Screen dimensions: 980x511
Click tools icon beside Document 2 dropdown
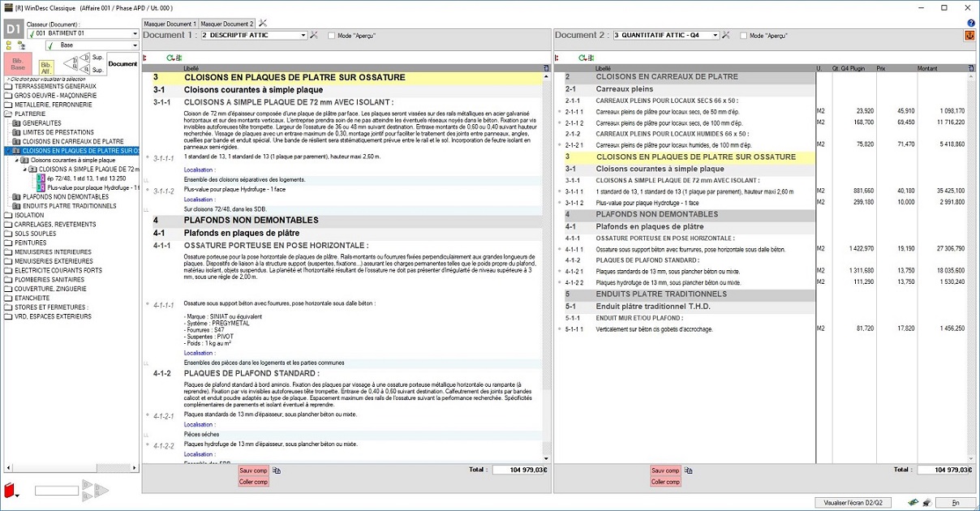[x=725, y=36]
